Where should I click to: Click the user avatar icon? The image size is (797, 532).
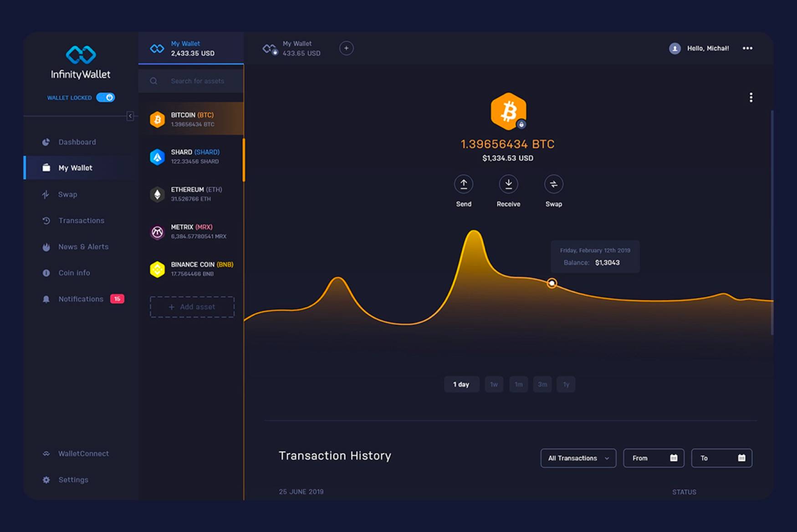click(675, 48)
